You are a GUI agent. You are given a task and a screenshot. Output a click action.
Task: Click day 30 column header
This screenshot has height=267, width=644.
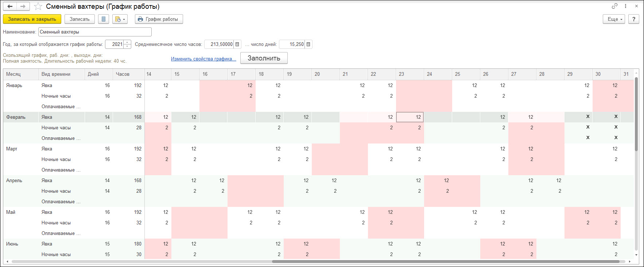coord(606,74)
